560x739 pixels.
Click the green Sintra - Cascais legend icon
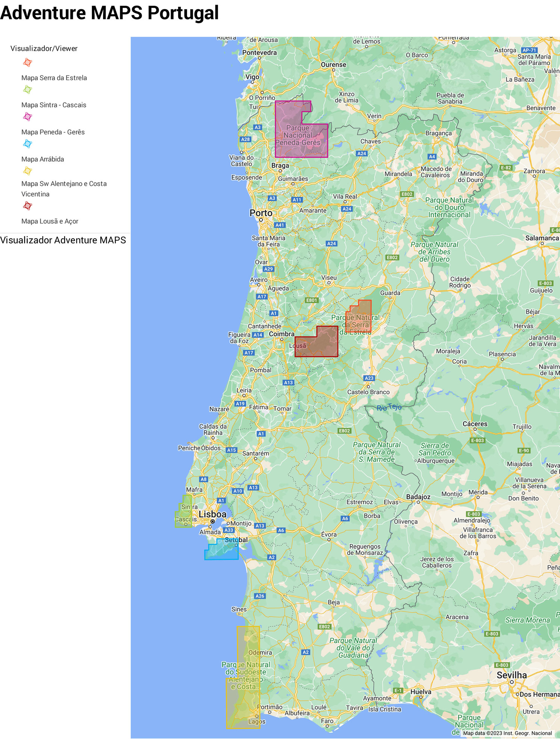coord(28,90)
